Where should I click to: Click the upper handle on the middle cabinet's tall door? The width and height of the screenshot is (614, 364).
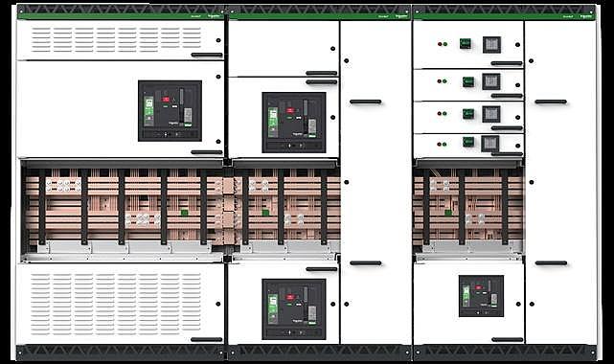[x=366, y=102]
